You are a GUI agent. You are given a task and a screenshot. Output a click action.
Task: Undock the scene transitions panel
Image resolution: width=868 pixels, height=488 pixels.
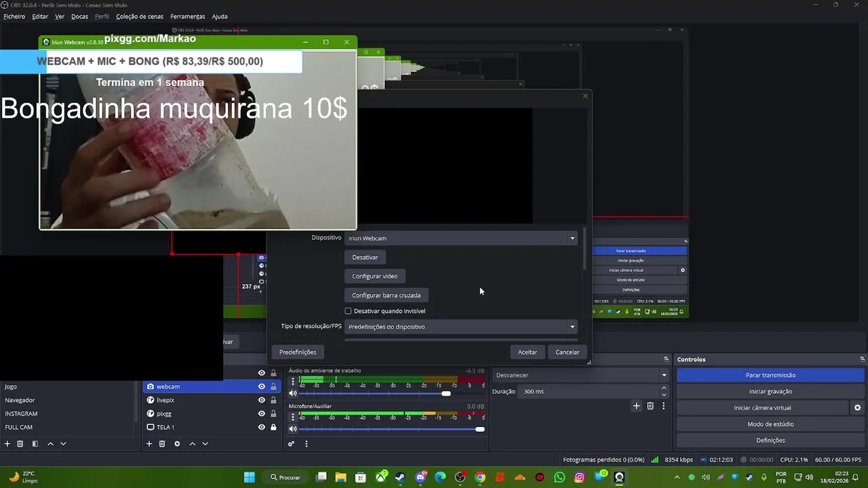point(666,359)
